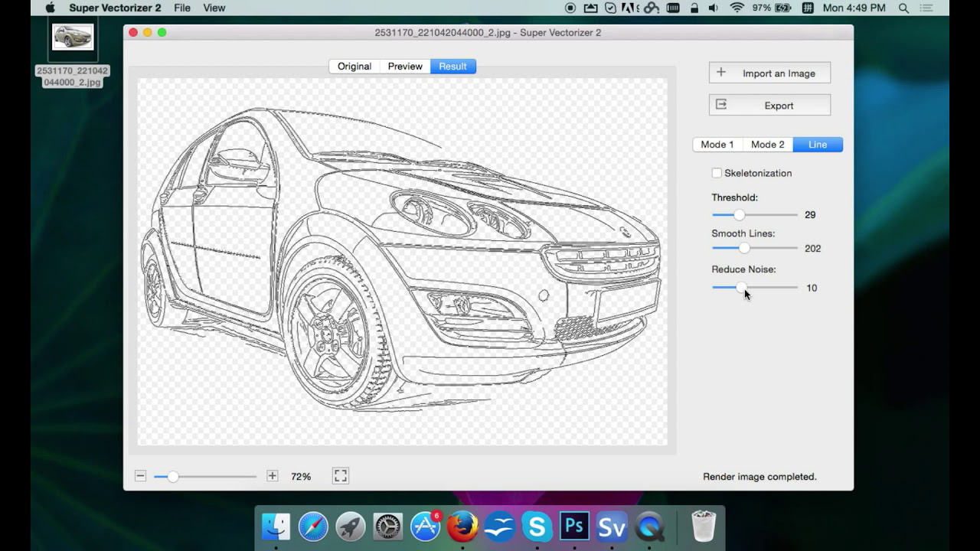Click the export arrow icon beside Export label
The width and height of the screenshot is (980, 551).
tap(720, 104)
